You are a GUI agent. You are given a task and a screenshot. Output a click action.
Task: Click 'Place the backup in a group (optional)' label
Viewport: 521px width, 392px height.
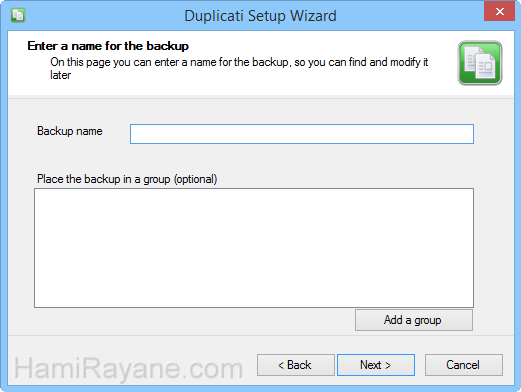[x=127, y=179]
